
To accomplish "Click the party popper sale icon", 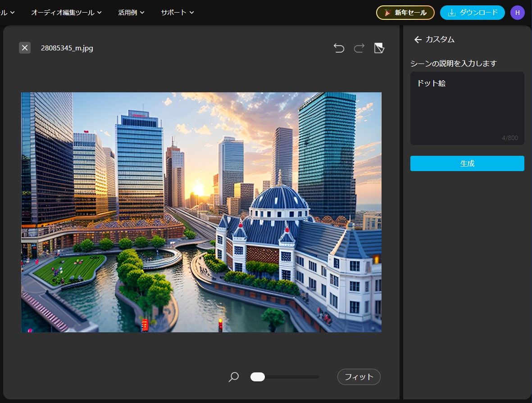I will [387, 13].
